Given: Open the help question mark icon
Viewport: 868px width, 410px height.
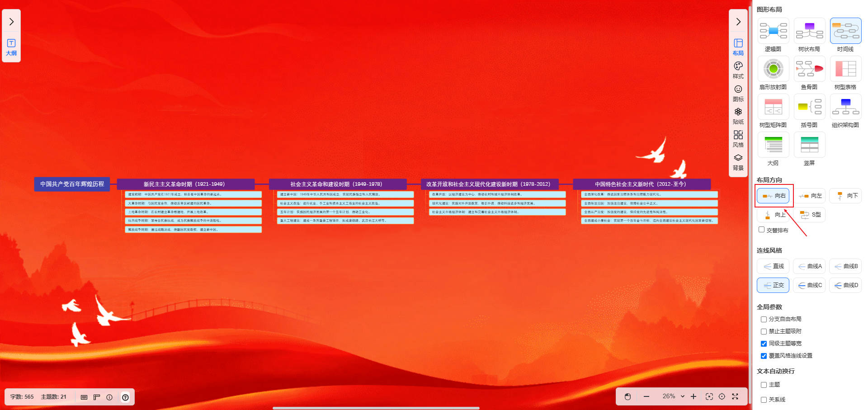Looking at the screenshot, I should point(125,397).
